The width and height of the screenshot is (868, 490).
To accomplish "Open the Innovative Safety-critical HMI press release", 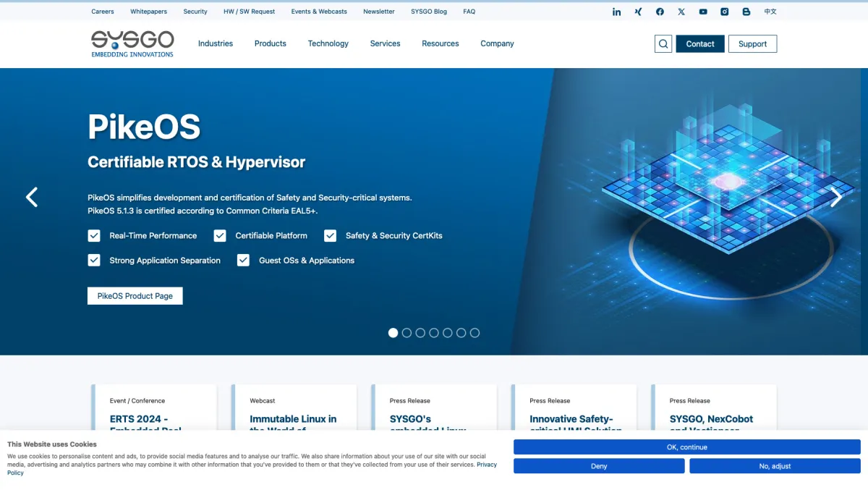I will pyautogui.click(x=574, y=409).
